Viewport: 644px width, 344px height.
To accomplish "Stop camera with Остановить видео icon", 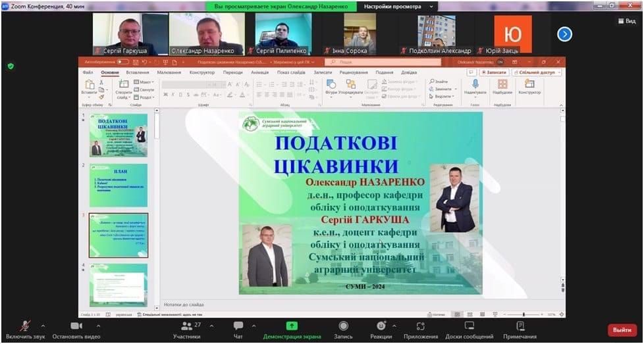I will pos(76,326).
